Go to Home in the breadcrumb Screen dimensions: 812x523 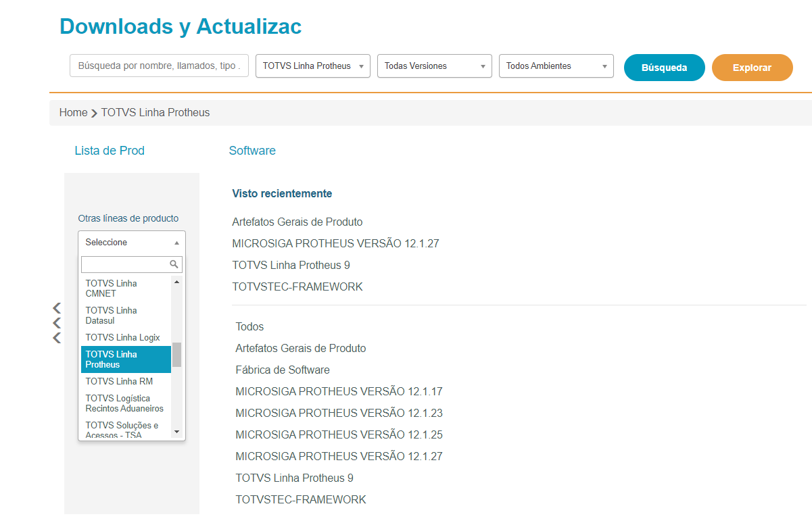tap(73, 113)
